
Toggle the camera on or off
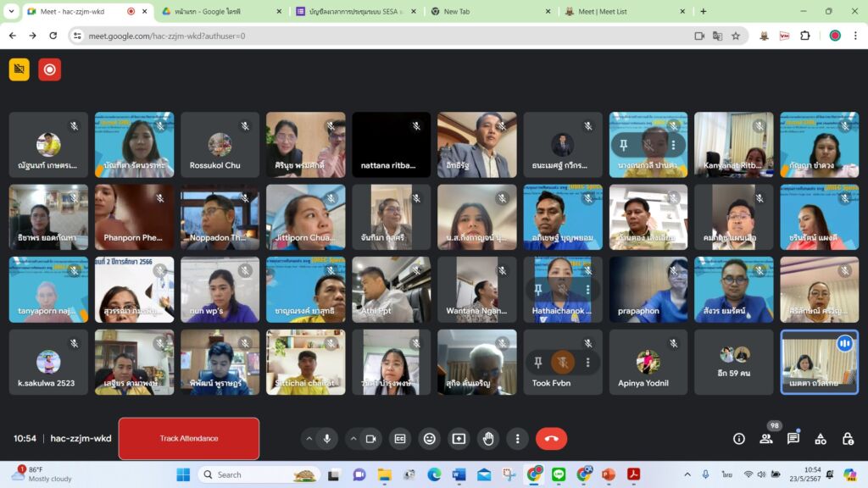[370, 439]
